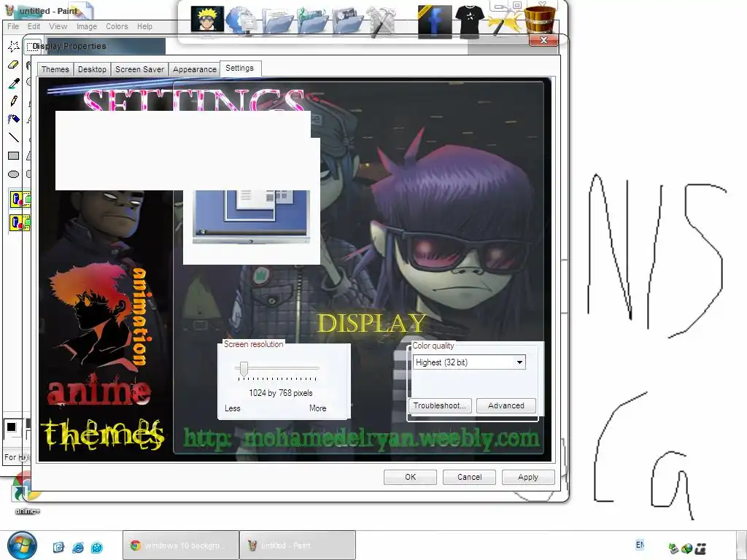Select the Pick Color eyedropper tool
Viewport: 747px width, 560px height.
(x=13, y=83)
